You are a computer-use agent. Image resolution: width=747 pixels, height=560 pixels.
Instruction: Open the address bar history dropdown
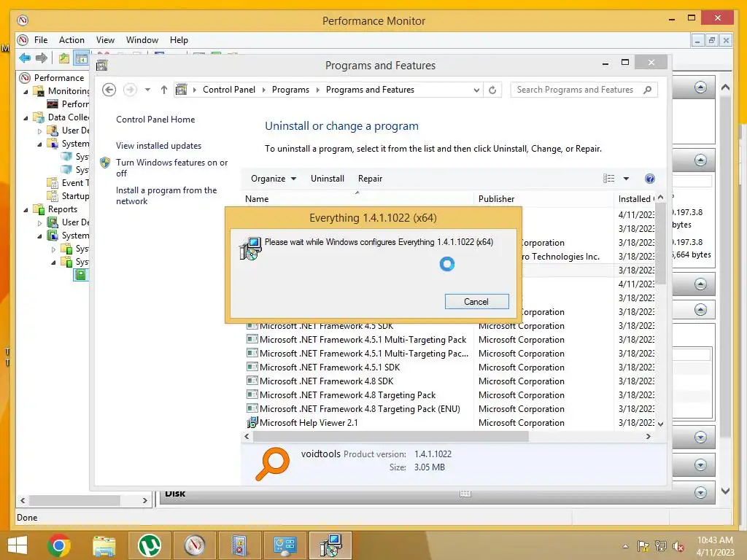coord(476,90)
